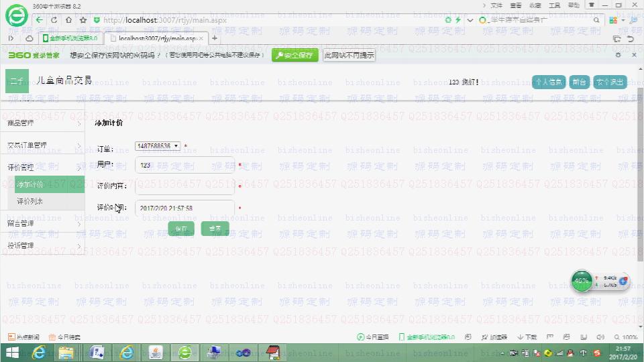Click the 安全退出 header button
This screenshot has height=362, width=644.
tap(610, 82)
